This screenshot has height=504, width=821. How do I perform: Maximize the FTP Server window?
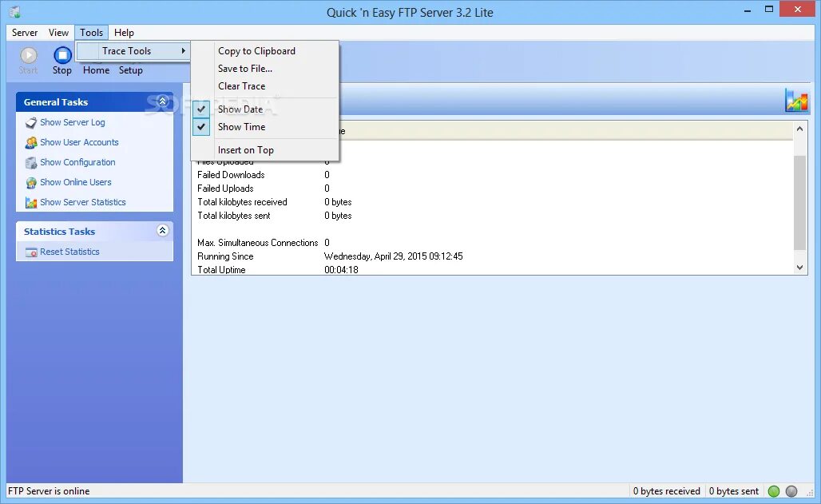(769, 10)
